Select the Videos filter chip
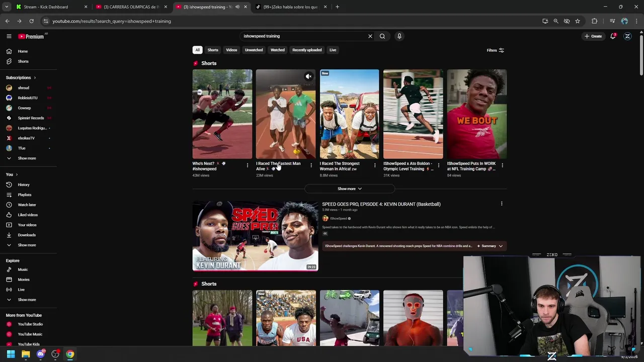This screenshot has height=362, width=644. [231, 50]
